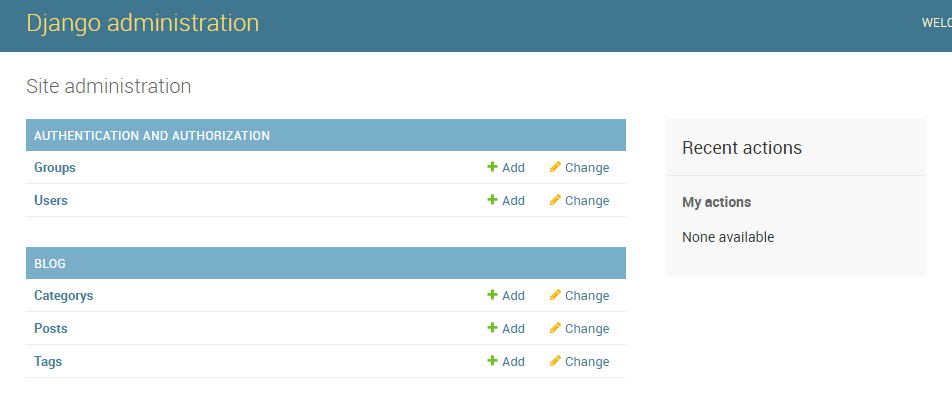Open the Blog app section header
The width and height of the screenshot is (952, 401).
50,264
